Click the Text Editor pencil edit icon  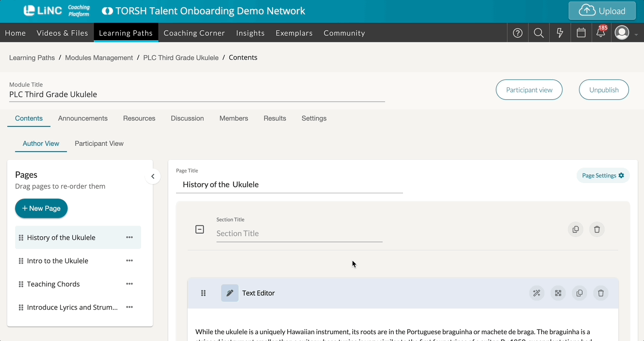(x=230, y=293)
